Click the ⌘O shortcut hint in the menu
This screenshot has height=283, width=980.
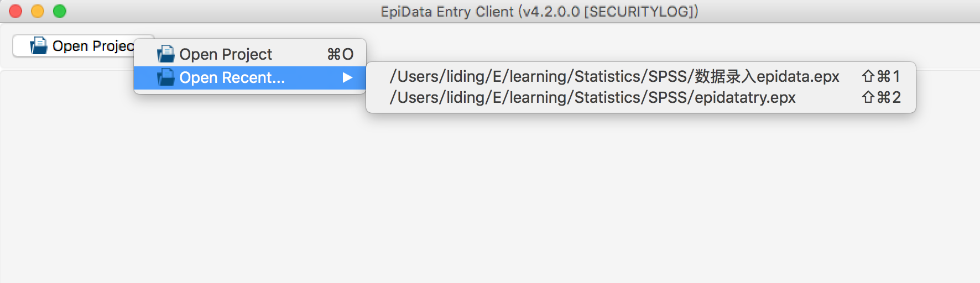tap(340, 54)
